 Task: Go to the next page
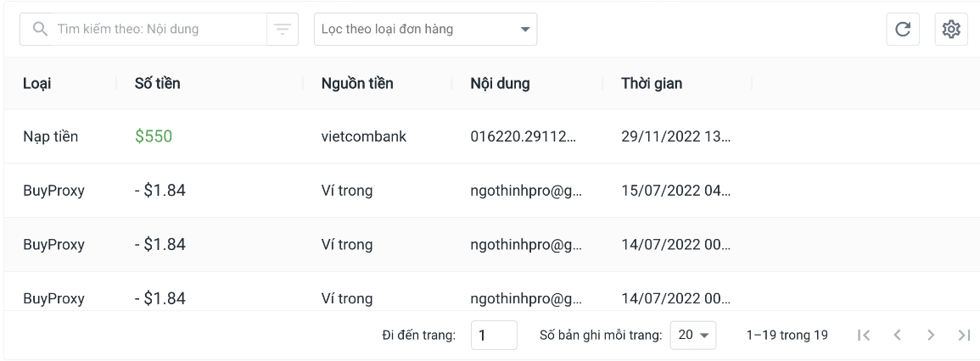pyautogui.click(x=931, y=336)
